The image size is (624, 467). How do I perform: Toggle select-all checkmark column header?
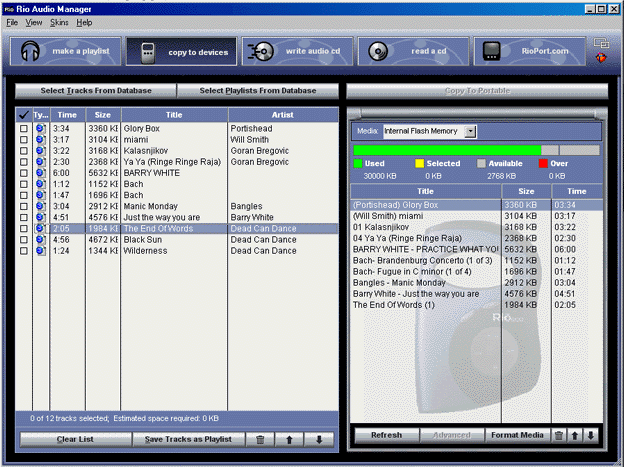pos(24,115)
